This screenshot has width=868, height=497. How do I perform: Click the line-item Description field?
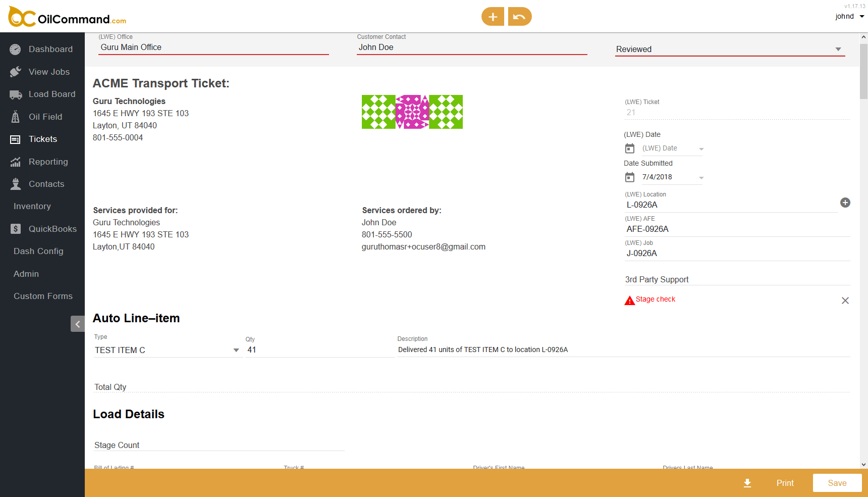click(x=624, y=350)
